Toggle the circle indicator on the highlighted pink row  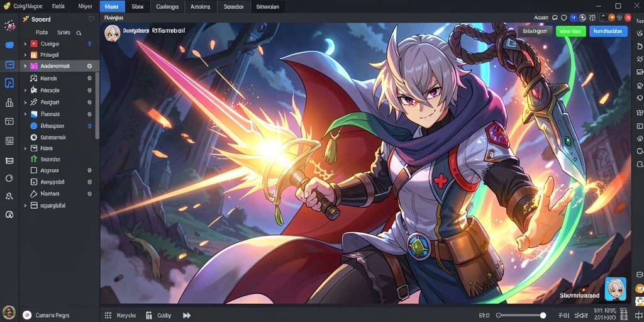pos(89,66)
